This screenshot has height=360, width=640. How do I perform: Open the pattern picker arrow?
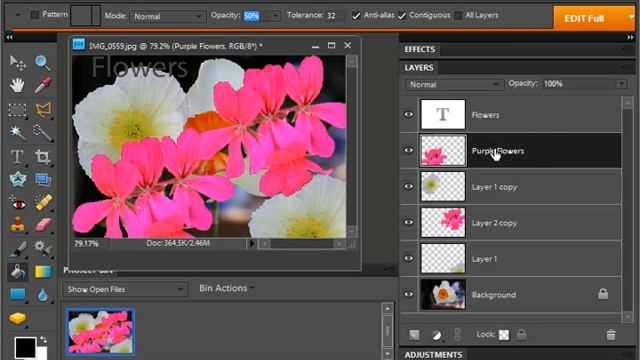96,16
